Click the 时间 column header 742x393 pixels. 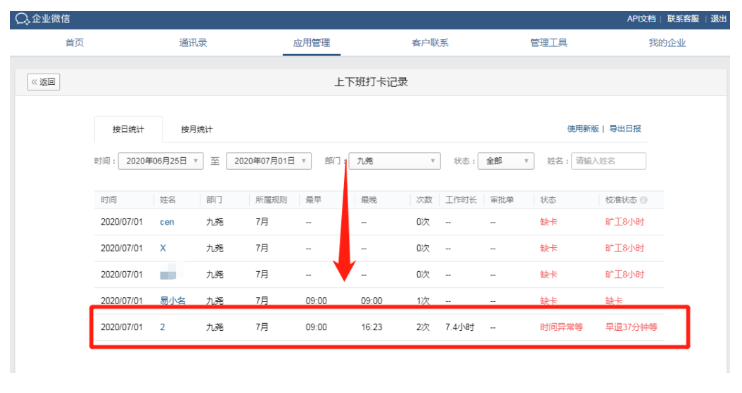109,200
